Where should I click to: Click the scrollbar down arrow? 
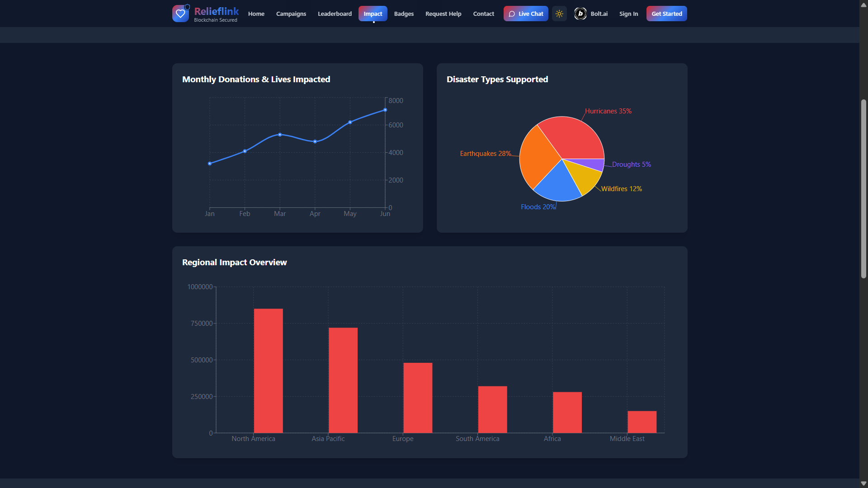pos(863,483)
